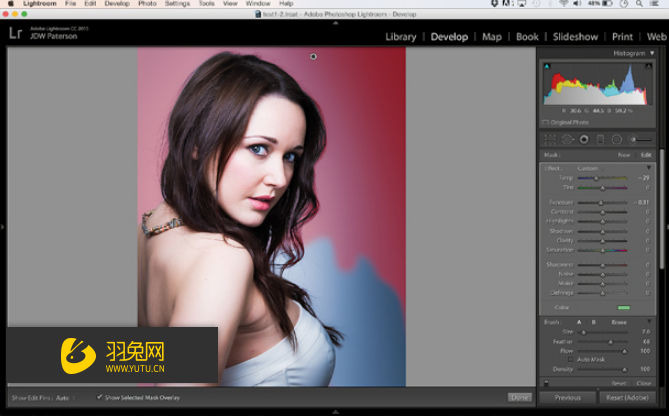Select the Adjustment Brush tool
The height and width of the screenshot is (416, 669).
point(640,139)
